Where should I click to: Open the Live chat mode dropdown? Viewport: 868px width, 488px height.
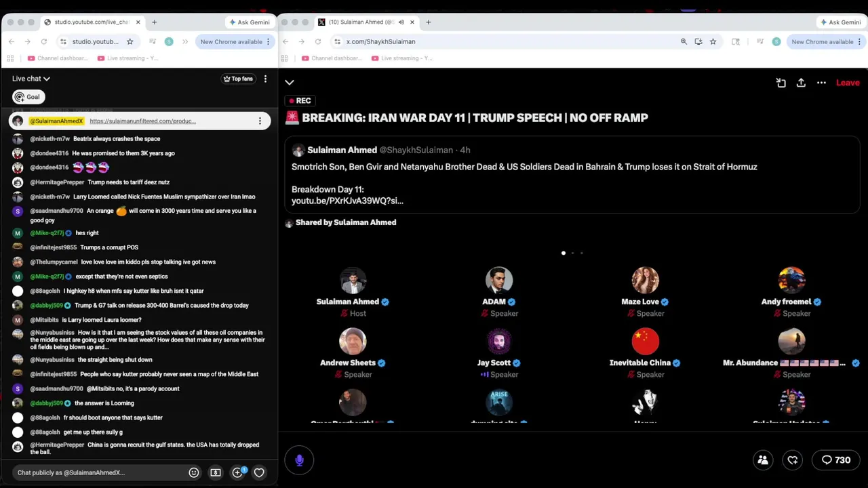pyautogui.click(x=31, y=79)
